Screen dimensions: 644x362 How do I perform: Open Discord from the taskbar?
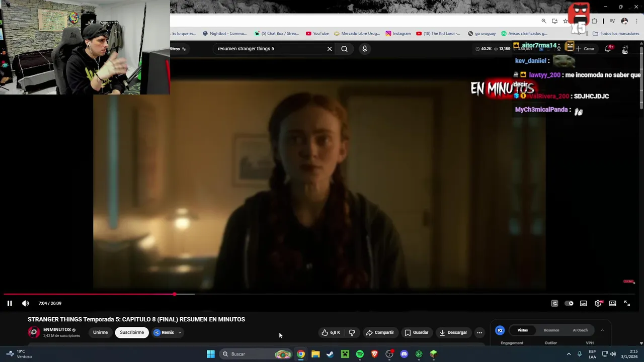pos(404,354)
